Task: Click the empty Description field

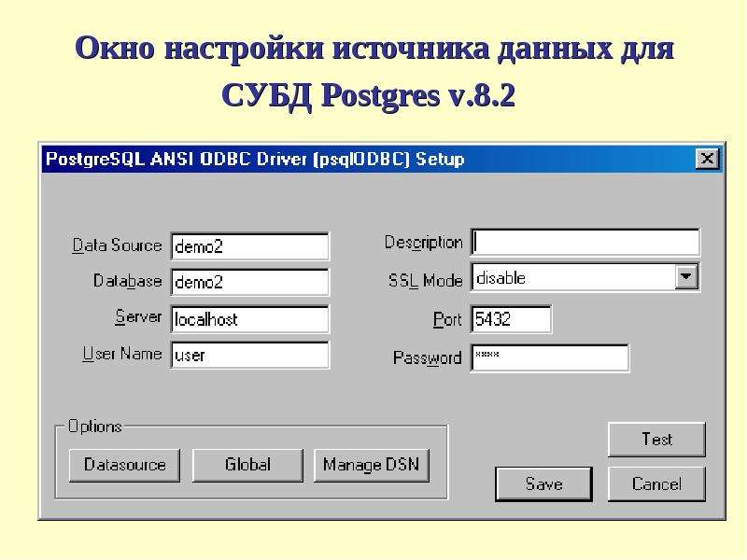Action: pyautogui.click(x=585, y=243)
